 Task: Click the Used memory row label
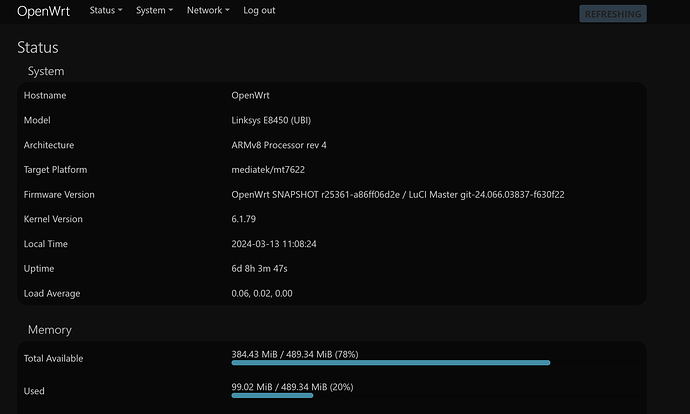pos(34,391)
